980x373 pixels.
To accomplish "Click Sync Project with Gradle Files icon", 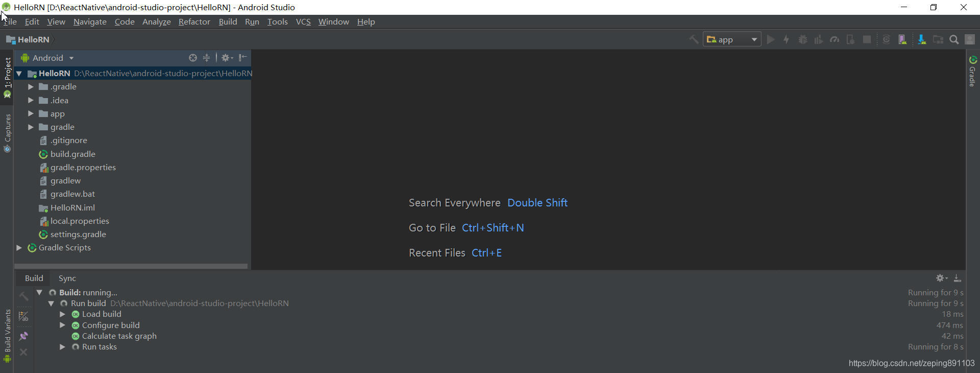I will coord(887,39).
